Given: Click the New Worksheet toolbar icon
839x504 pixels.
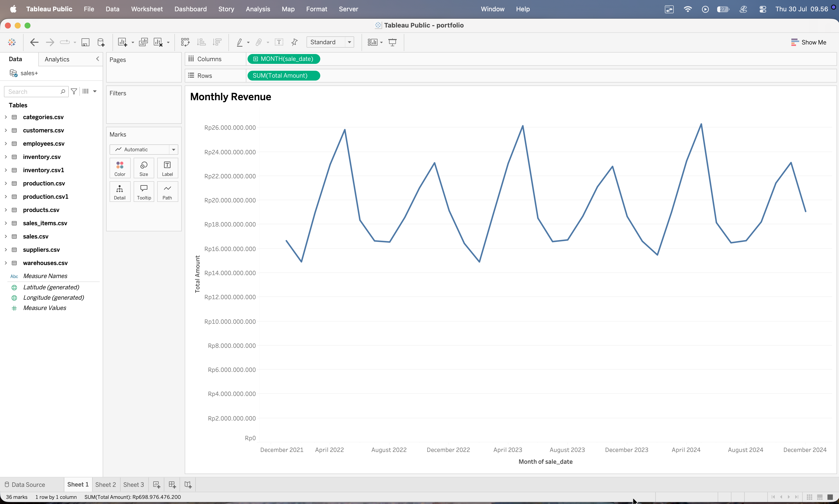Looking at the screenshot, I should point(122,42).
